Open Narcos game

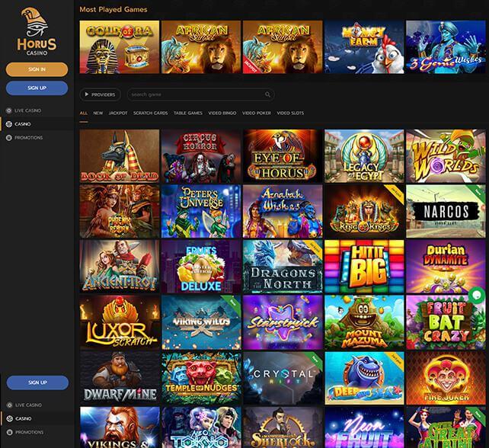[446, 211]
